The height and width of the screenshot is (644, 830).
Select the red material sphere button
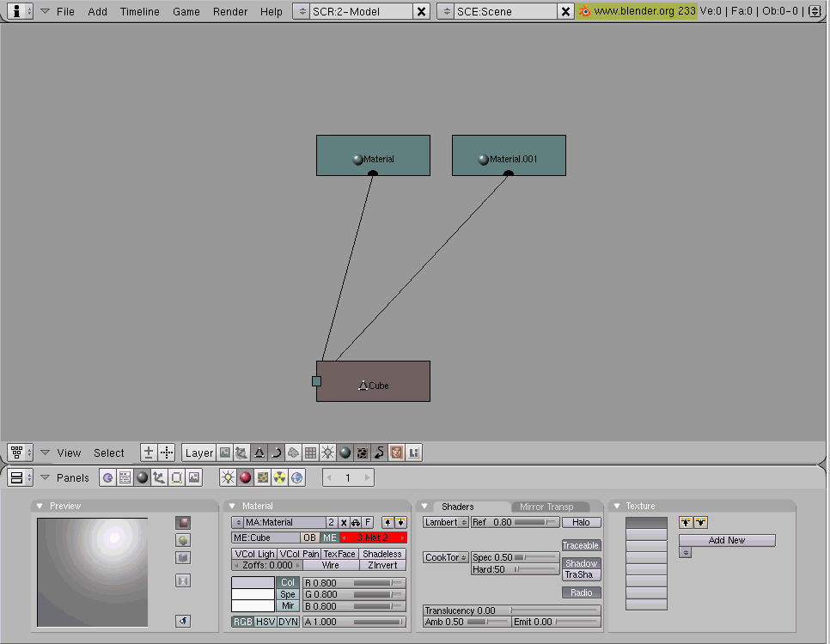click(245, 477)
